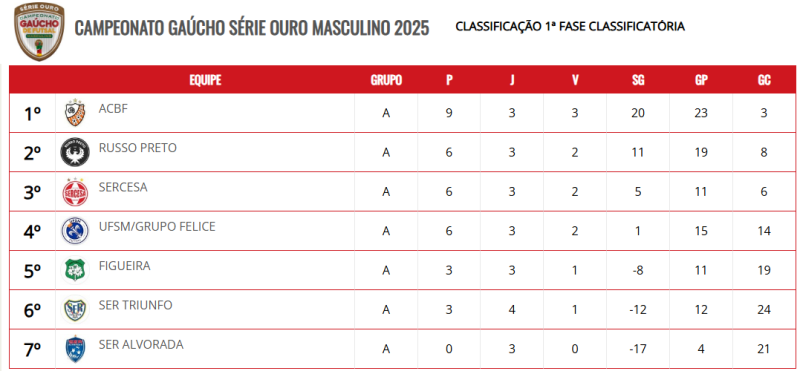Click the GRUPO column header
Viewport: 800px width, 371px height.
coord(386,80)
